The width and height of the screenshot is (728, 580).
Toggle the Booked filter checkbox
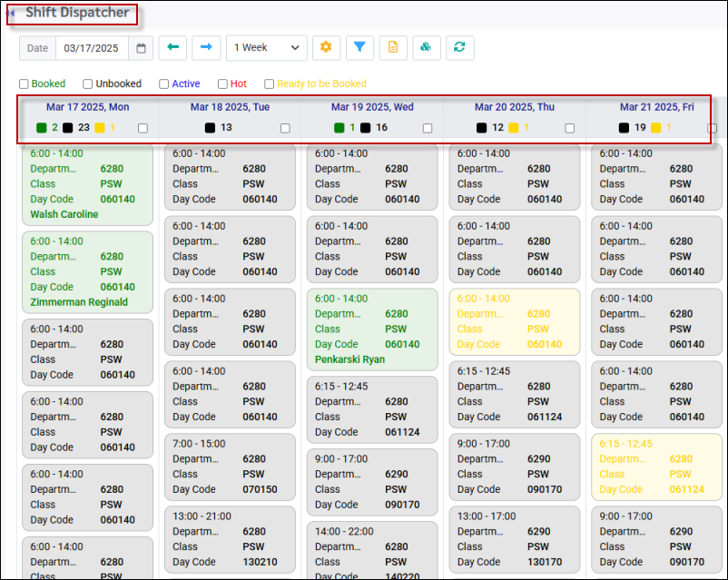[24, 84]
